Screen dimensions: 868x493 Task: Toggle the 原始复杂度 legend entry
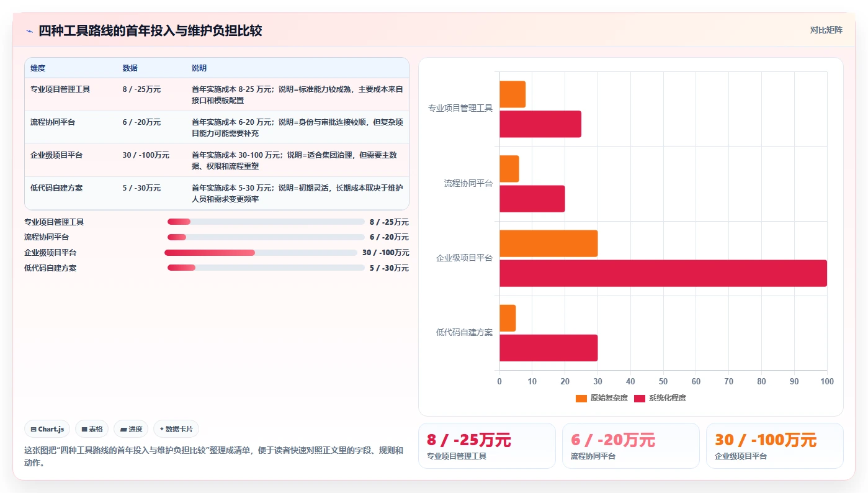602,398
